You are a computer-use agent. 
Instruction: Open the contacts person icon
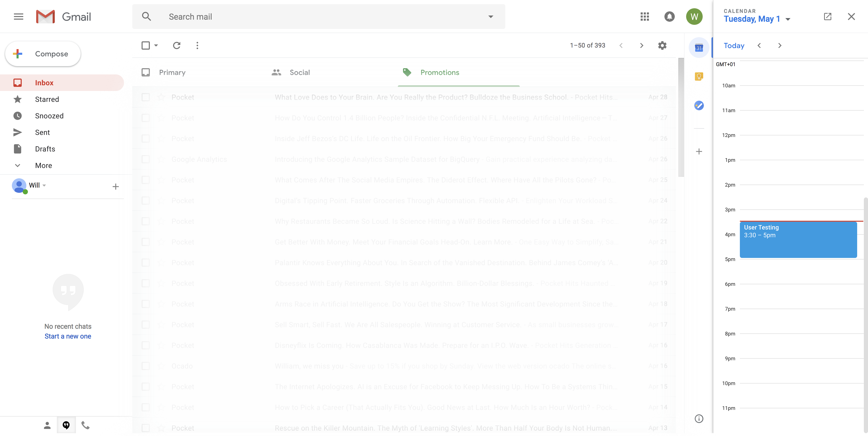coord(47,425)
